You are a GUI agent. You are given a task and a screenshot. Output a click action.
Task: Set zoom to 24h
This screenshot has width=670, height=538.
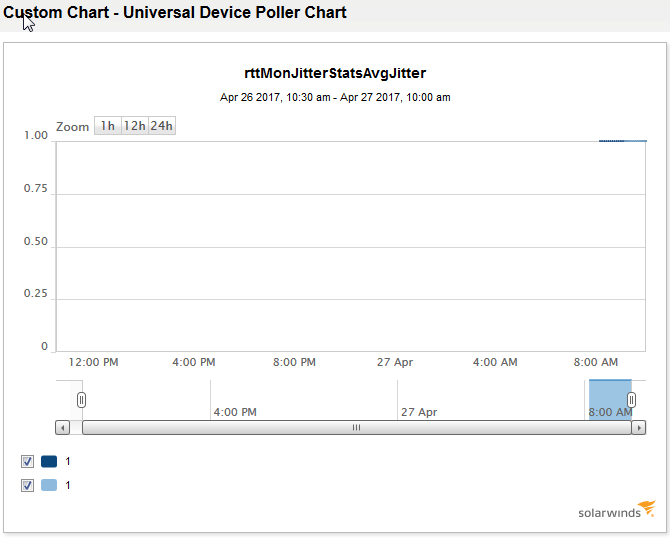point(162,126)
